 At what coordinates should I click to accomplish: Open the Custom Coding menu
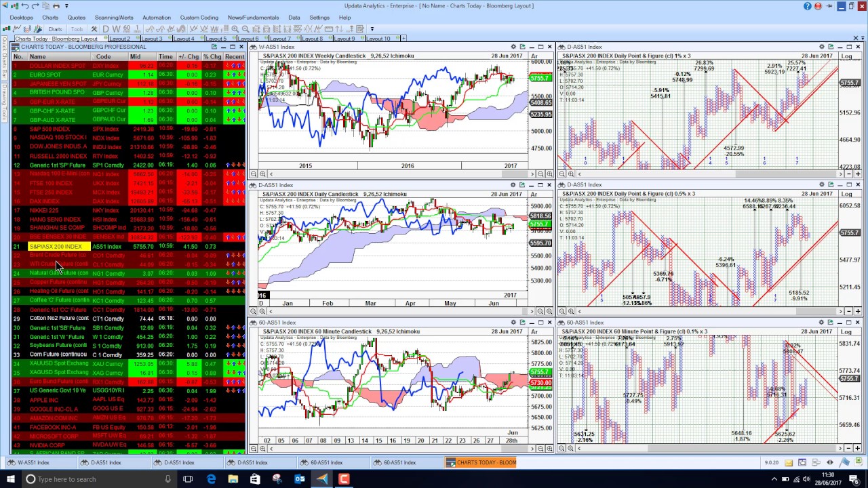(x=199, y=18)
